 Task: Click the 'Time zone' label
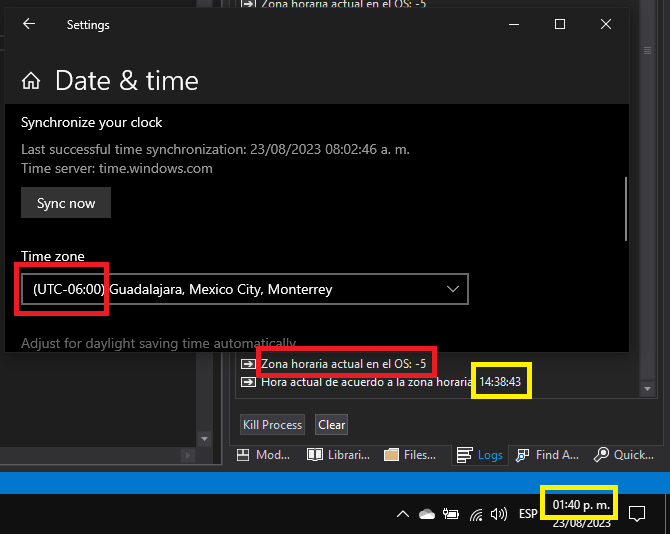pyautogui.click(x=53, y=256)
